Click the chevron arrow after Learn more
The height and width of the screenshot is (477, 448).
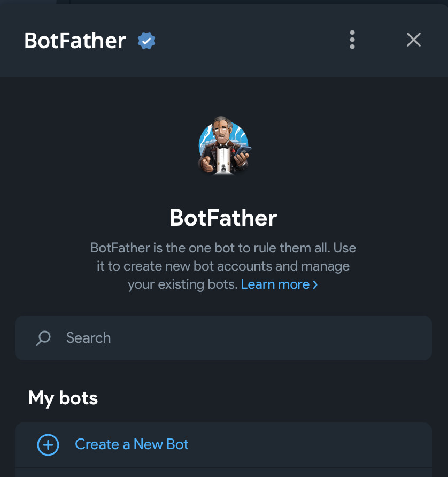(315, 284)
